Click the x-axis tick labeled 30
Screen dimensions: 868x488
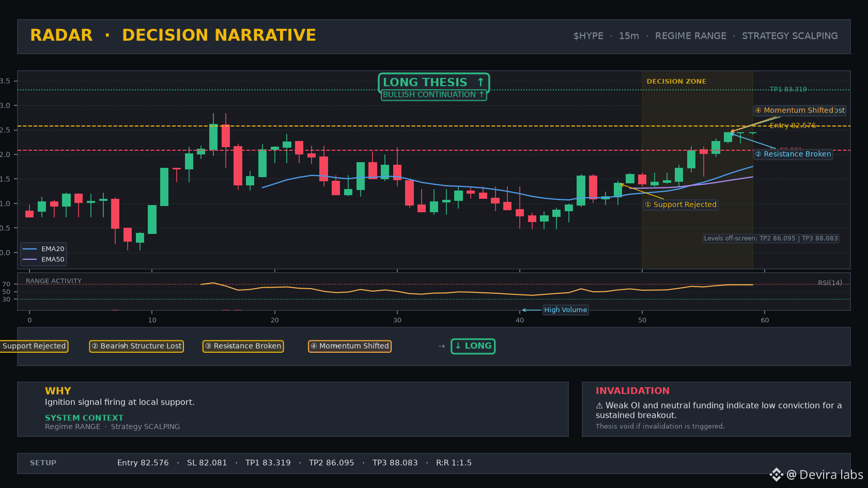pyautogui.click(x=397, y=321)
